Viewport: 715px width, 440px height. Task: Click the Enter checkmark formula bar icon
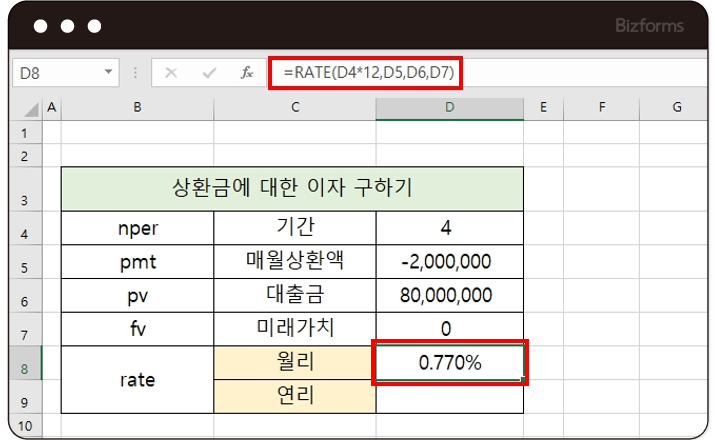coord(209,73)
